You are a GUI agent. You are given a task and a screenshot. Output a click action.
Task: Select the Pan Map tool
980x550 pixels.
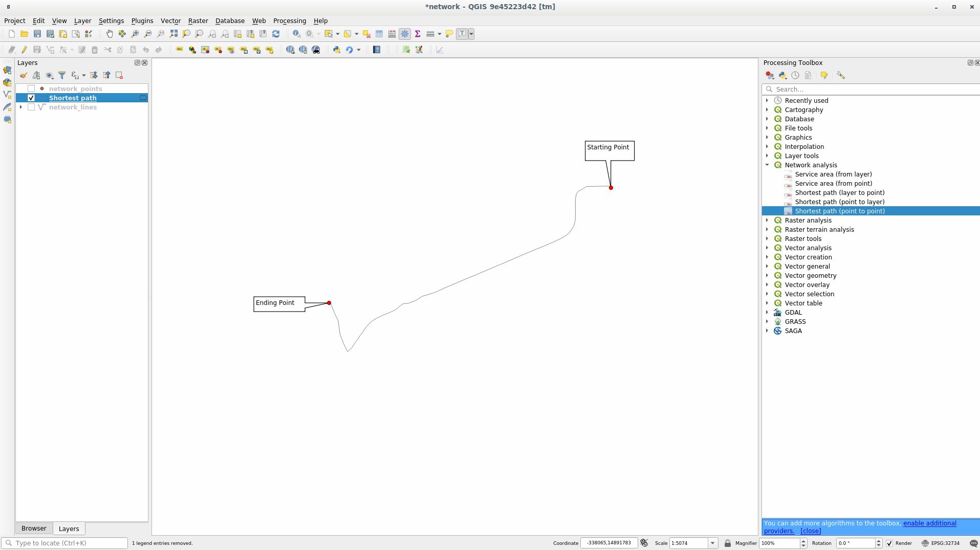click(110, 34)
